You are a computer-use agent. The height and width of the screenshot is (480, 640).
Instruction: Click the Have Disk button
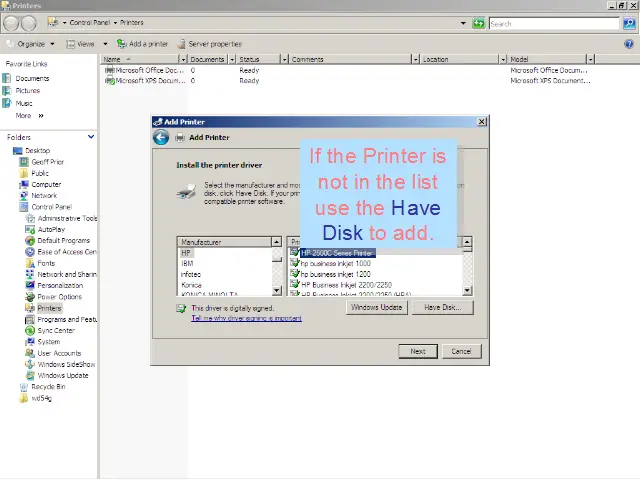click(x=443, y=307)
